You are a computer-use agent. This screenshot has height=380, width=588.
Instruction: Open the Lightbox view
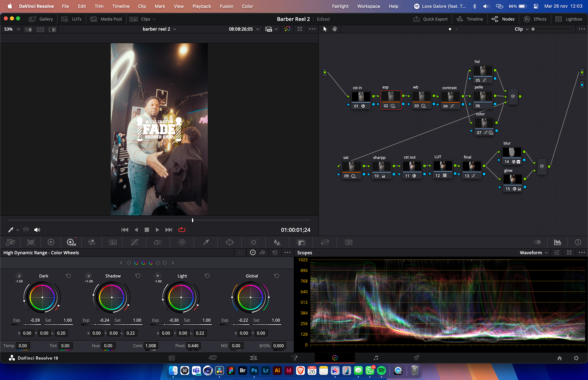tap(569, 19)
